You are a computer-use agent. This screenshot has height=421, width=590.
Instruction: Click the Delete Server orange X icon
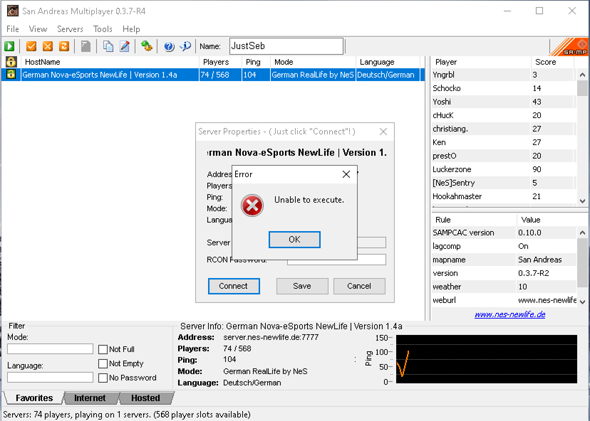coord(48,46)
